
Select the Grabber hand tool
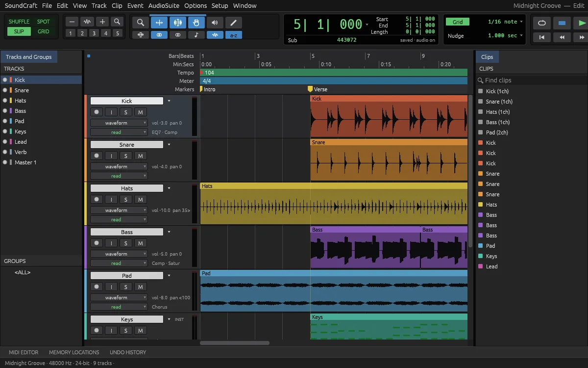[x=196, y=23]
